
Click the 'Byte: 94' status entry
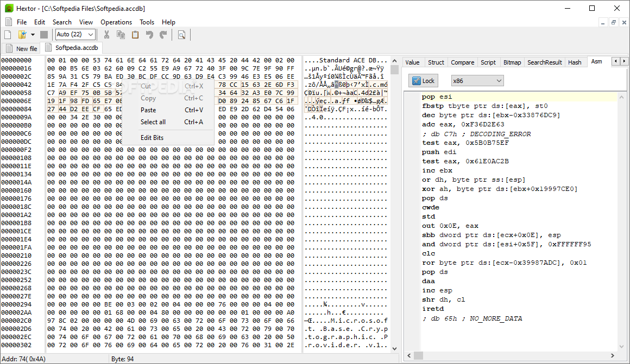click(123, 359)
